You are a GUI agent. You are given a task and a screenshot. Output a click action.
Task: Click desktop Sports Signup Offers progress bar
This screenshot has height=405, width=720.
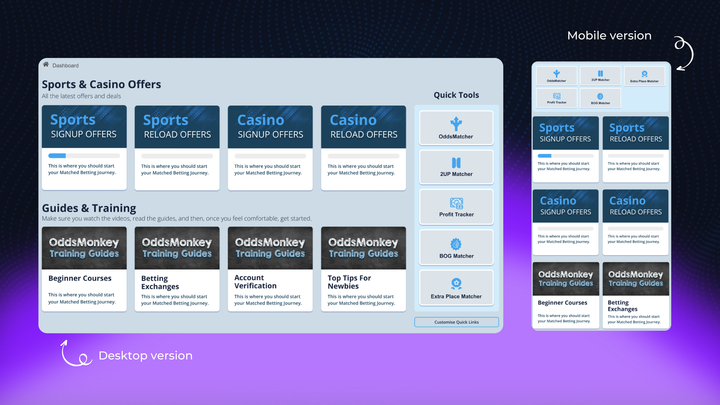(84, 156)
